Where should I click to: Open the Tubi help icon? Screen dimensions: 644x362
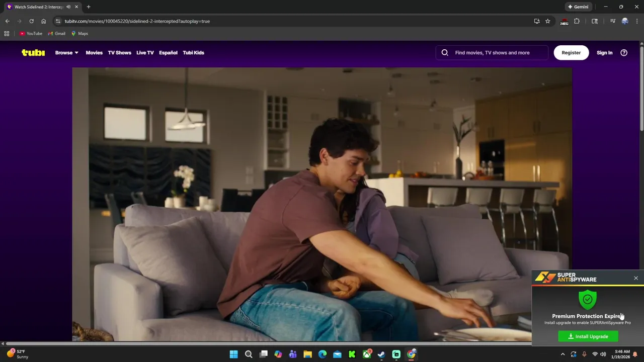(624, 52)
